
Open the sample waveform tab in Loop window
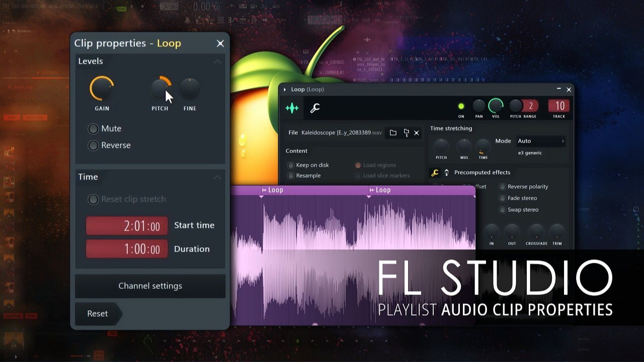(292, 108)
